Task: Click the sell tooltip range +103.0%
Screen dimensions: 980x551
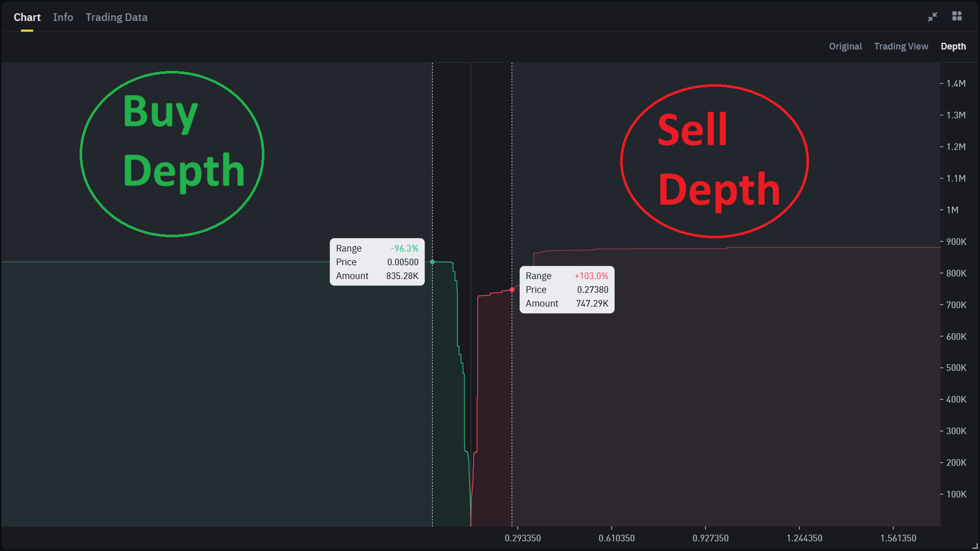Action: (x=592, y=276)
